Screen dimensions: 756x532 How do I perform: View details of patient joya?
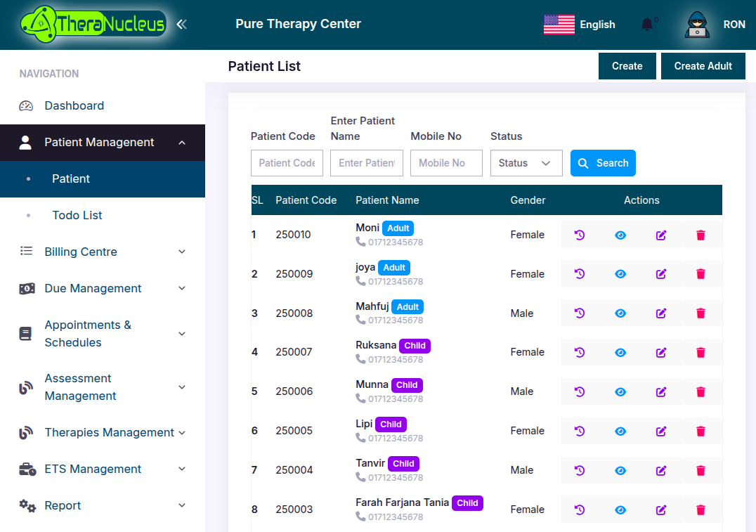point(620,274)
